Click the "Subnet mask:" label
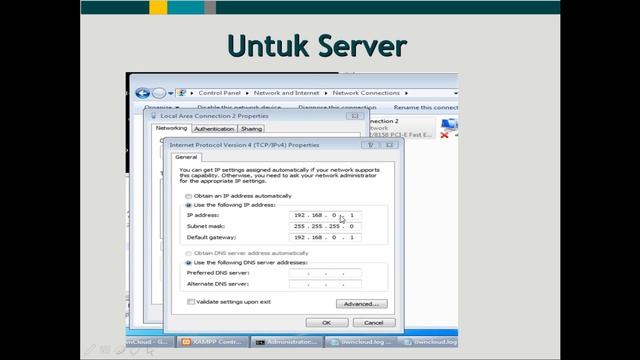This screenshot has width=640, height=360. [x=206, y=226]
